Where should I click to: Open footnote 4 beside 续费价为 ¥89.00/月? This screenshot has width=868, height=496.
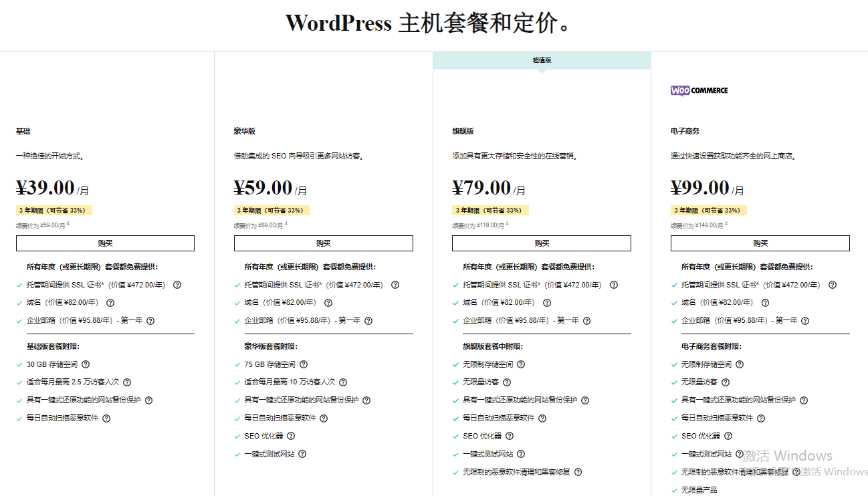click(x=286, y=224)
